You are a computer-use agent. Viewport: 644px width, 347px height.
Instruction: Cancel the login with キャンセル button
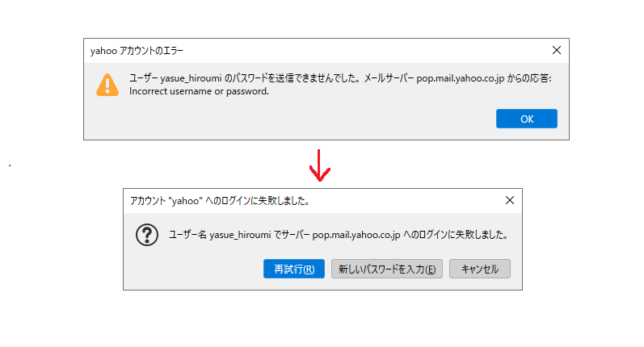pos(480,269)
